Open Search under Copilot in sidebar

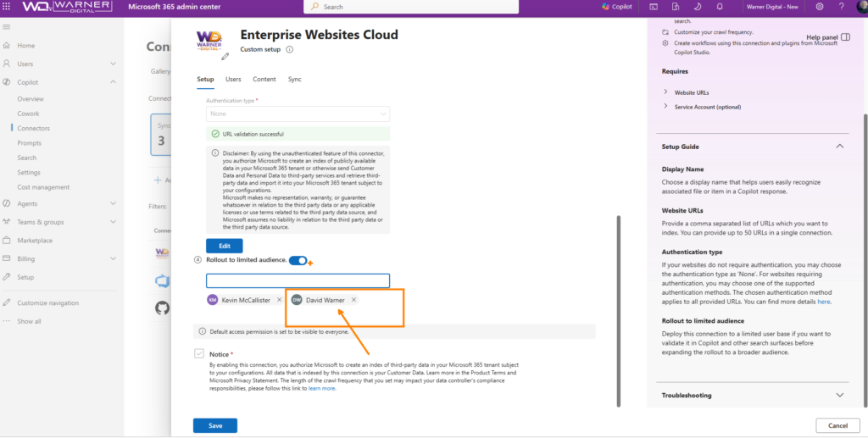(x=26, y=158)
